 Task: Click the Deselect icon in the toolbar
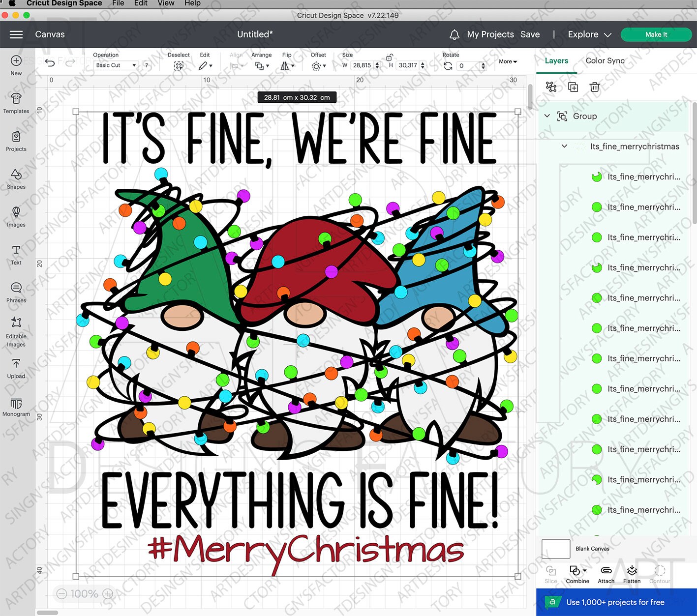(x=179, y=65)
